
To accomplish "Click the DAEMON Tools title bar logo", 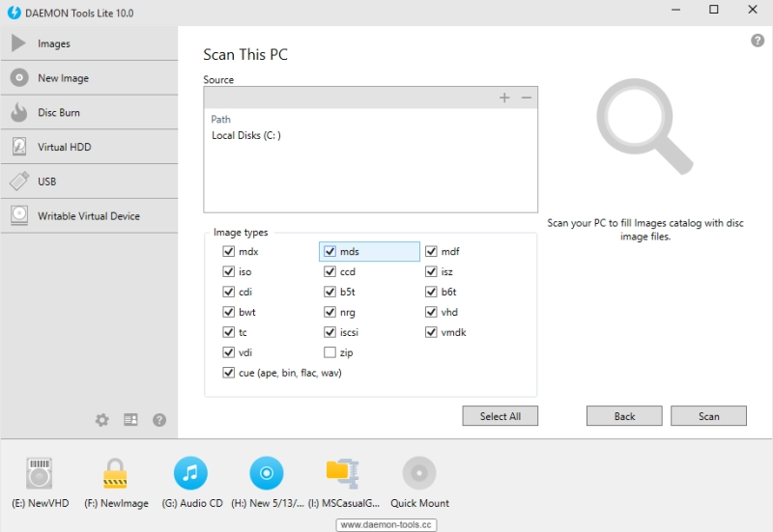I will (x=14, y=13).
